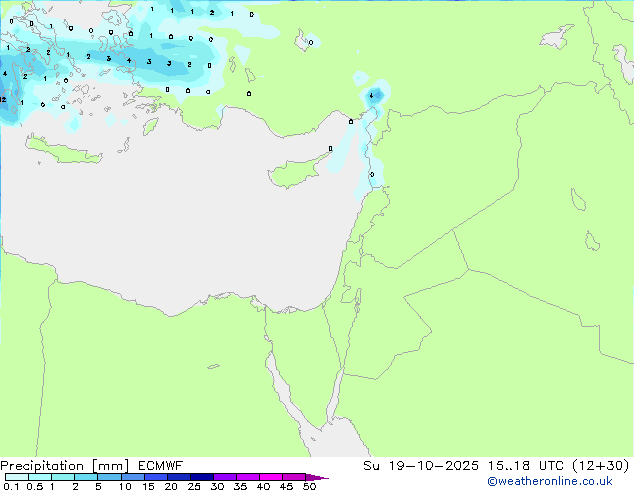The width and height of the screenshot is (634, 490).
Task: Click the '12' value at the map's left edge
Action: [x=3, y=99]
